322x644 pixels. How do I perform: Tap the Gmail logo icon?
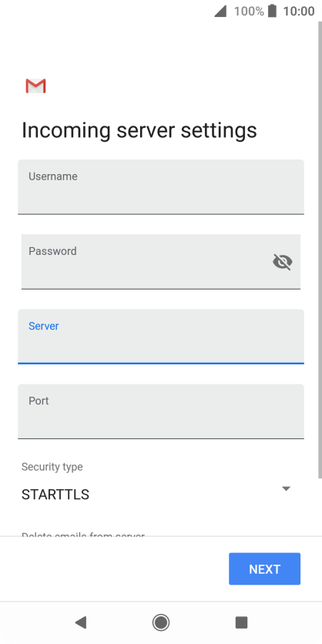[35, 86]
